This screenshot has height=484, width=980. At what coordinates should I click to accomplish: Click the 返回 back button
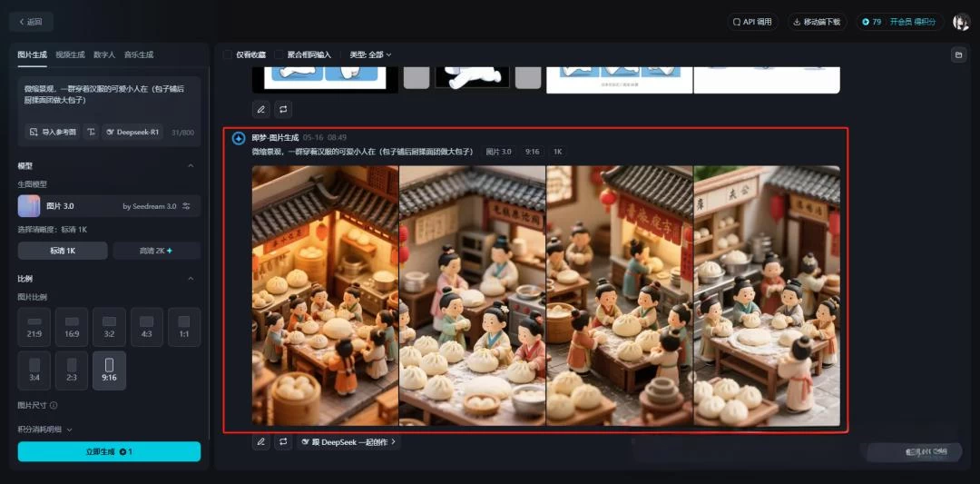click(31, 22)
